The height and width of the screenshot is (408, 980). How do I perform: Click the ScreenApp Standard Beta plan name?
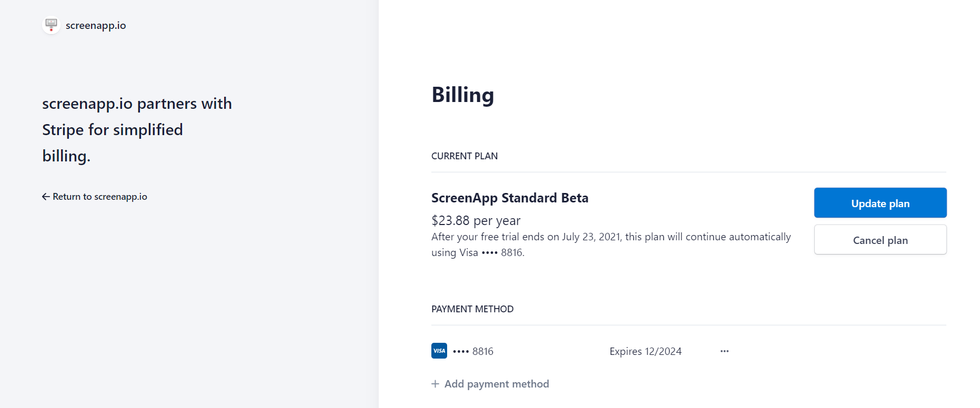click(509, 198)
